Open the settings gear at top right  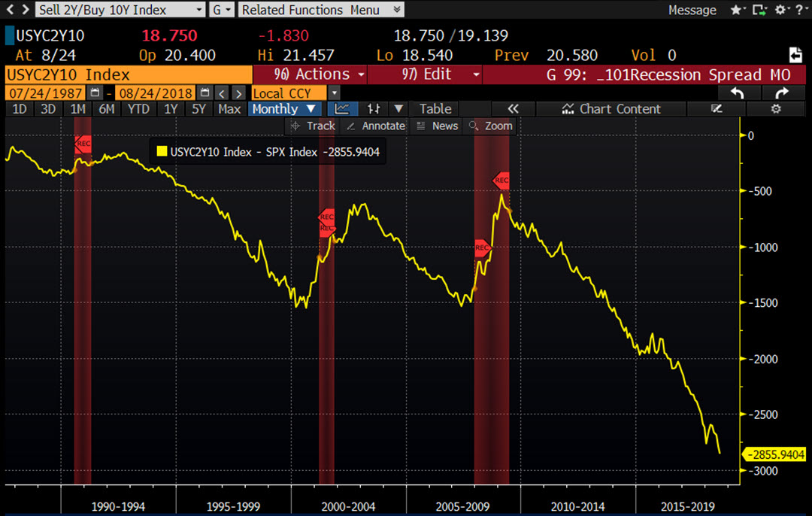780,10
